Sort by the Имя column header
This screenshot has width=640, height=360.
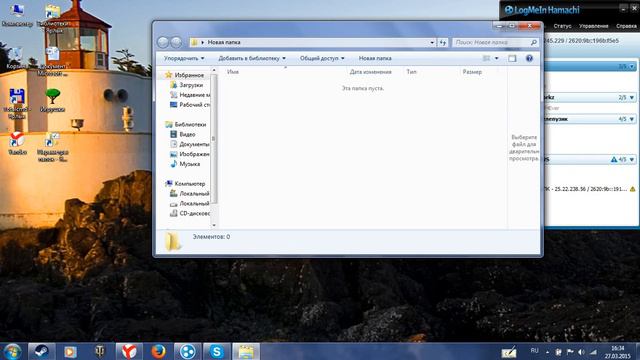point(233,72)
